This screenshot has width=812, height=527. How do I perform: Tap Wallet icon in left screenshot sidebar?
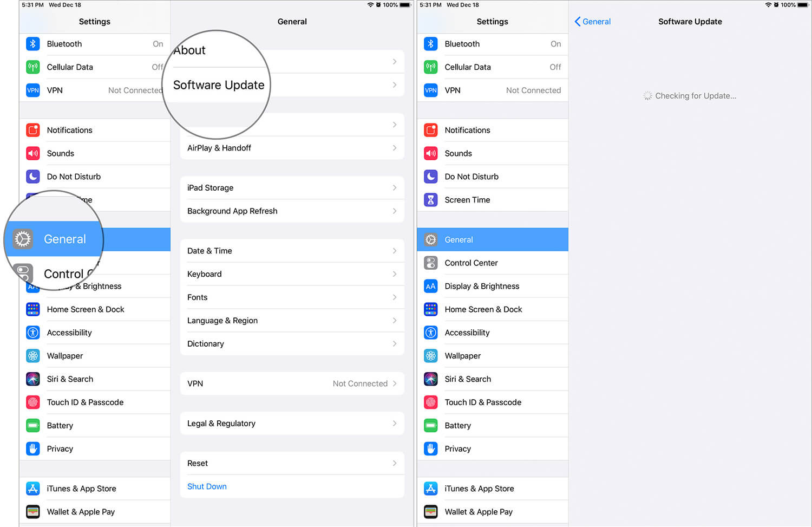coord(33,512)
